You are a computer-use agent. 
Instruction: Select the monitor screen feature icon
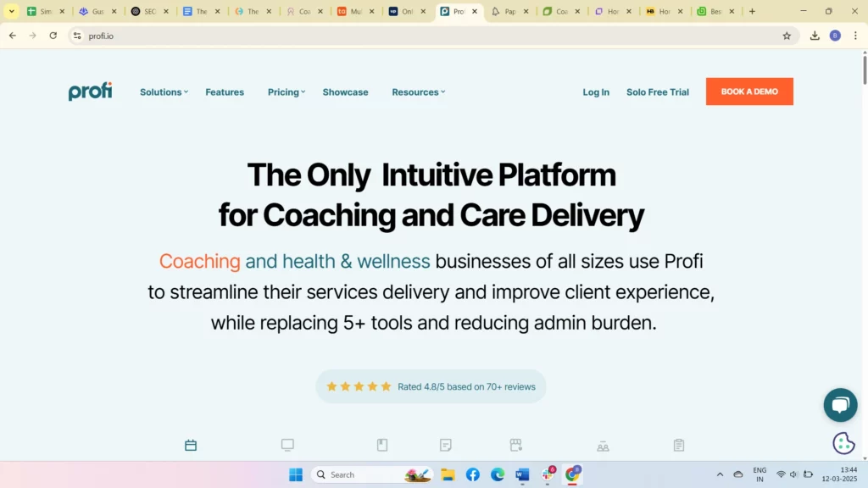287,446
